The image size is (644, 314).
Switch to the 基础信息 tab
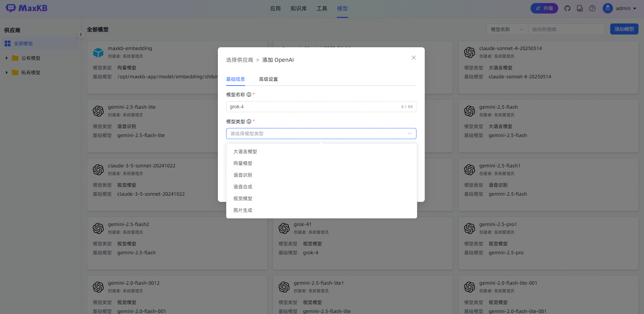tap(235, 79)
